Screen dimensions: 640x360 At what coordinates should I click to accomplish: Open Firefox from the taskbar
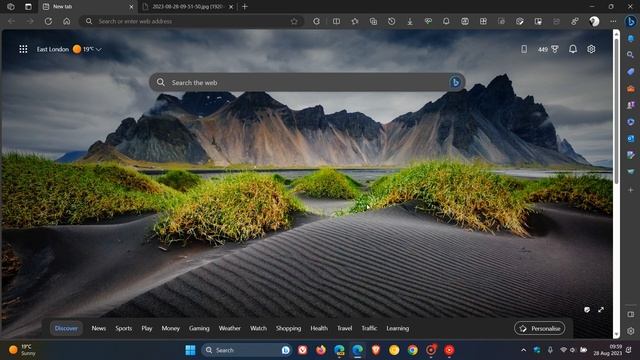(321, 350)
